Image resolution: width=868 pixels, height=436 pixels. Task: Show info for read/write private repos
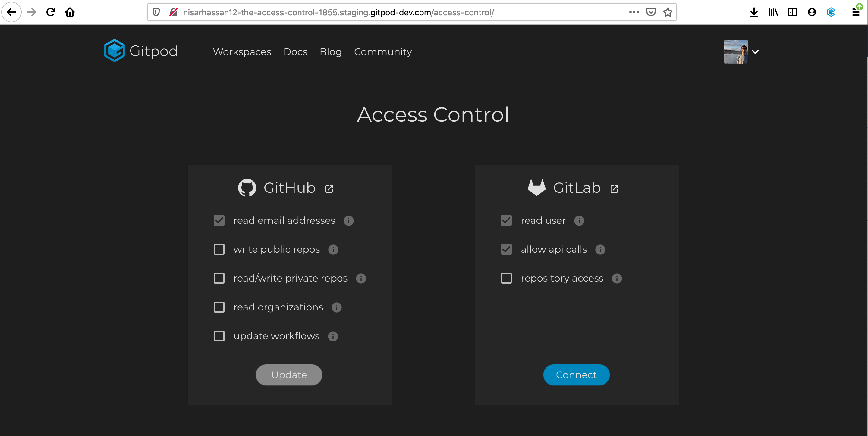point(360,279)
